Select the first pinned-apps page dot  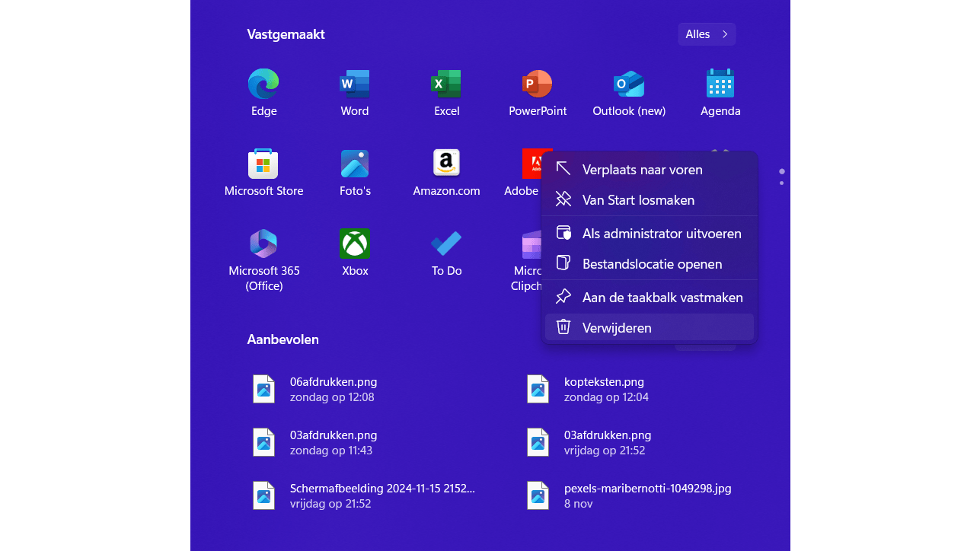[x=781, y=171]
